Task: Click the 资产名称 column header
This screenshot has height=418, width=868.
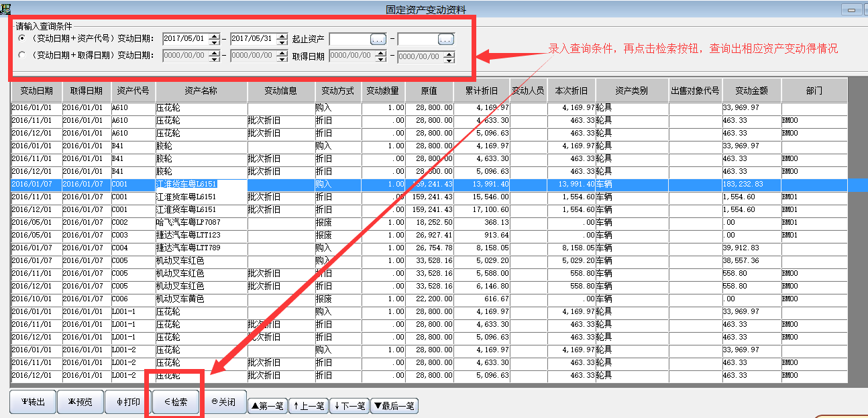Action: (201, 91)
